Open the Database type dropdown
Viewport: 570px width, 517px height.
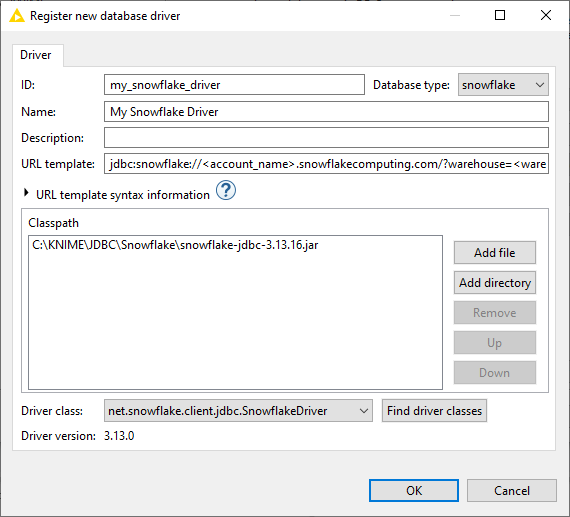tap(503, 85)
